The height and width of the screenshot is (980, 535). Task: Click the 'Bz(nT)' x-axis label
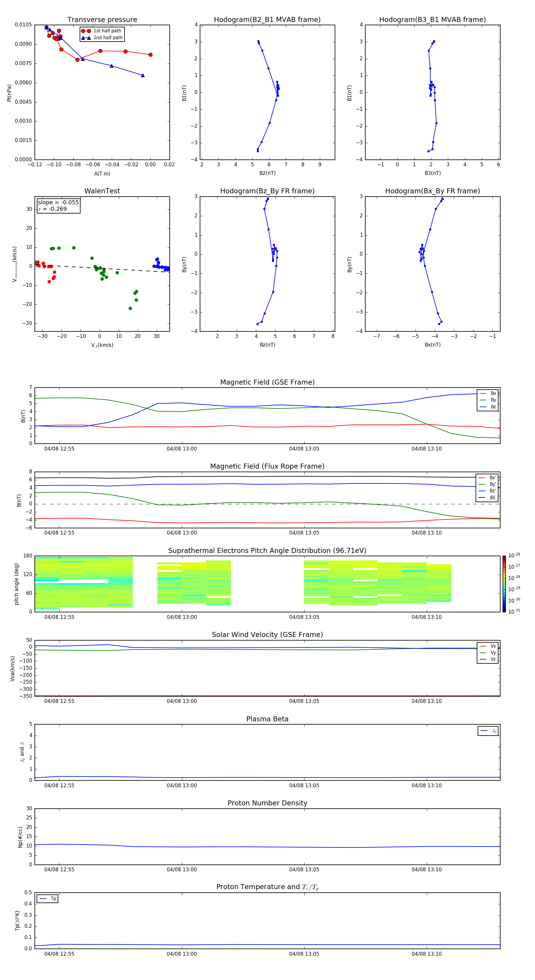tap(267, 345)
